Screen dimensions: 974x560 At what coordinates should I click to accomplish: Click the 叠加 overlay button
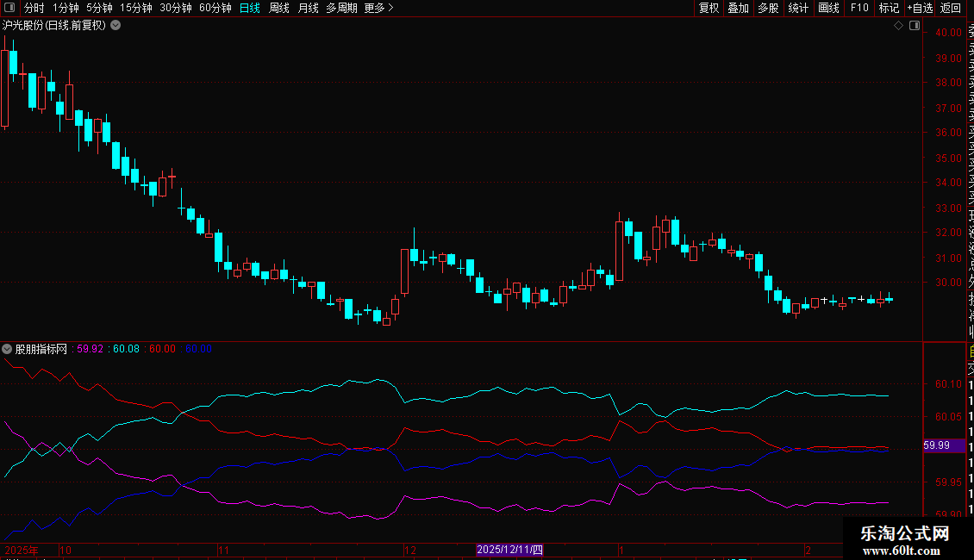(739, 8)
